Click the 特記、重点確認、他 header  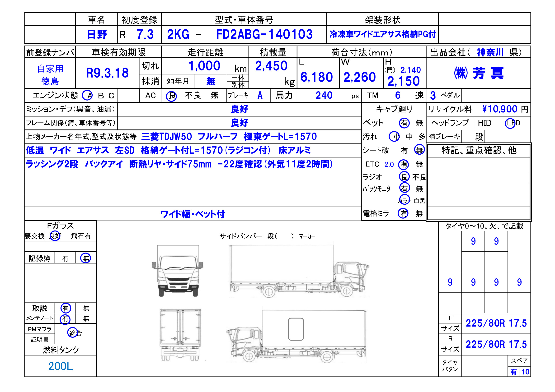point(479,151)
